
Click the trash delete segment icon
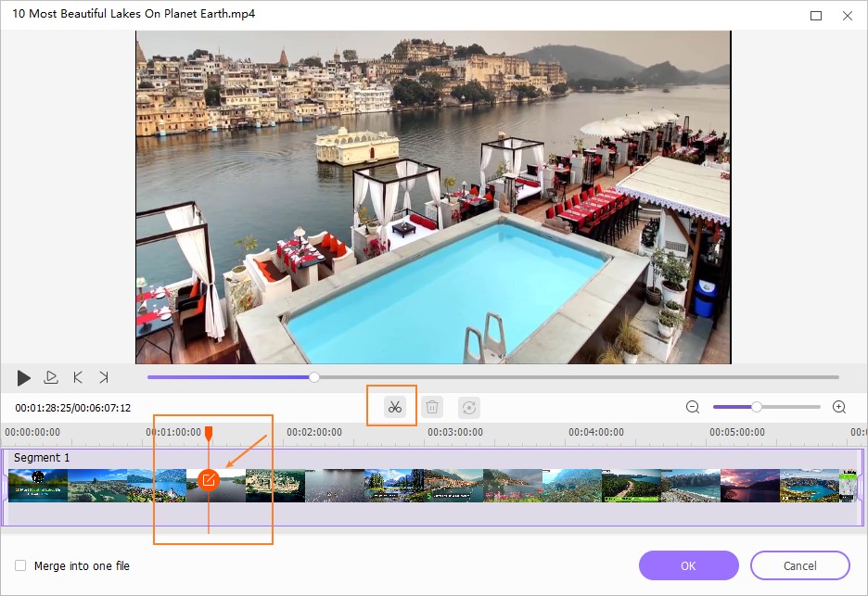[431, 407]
